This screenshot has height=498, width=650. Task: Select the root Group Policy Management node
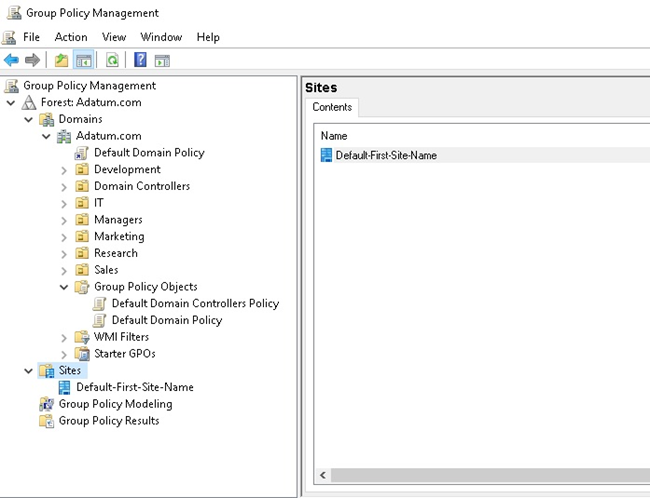click(x=90, y=86)
